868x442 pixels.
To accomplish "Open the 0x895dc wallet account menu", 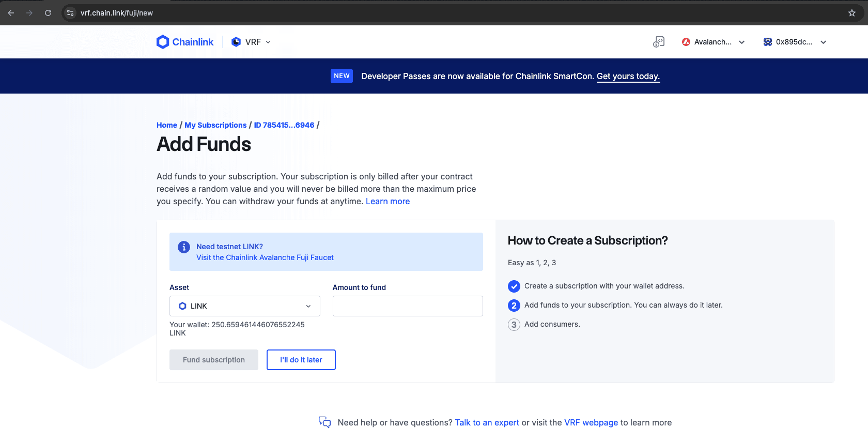I will point(795,42).
